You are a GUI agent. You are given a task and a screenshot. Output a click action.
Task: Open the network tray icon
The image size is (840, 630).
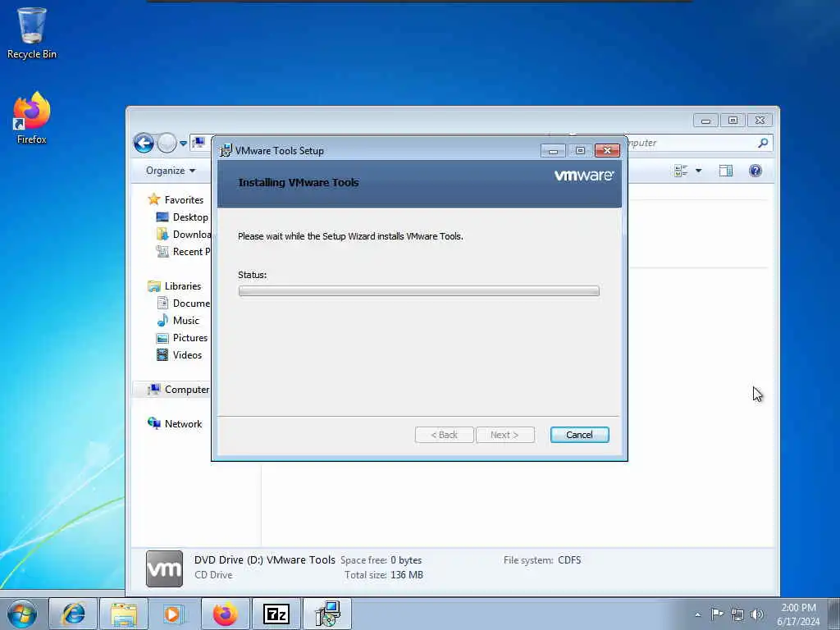pos(737,614)
